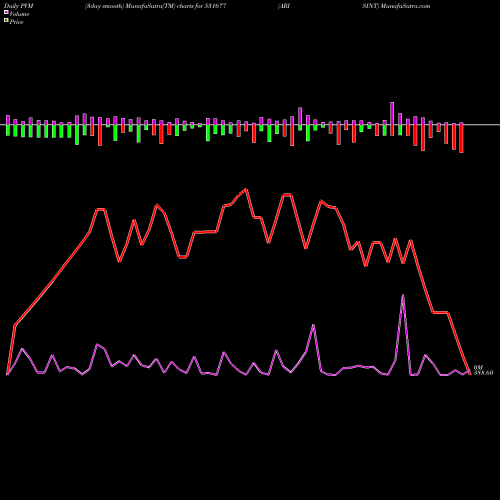Click the '358.60' price value label
500x500 pixels.
(483, 373)
